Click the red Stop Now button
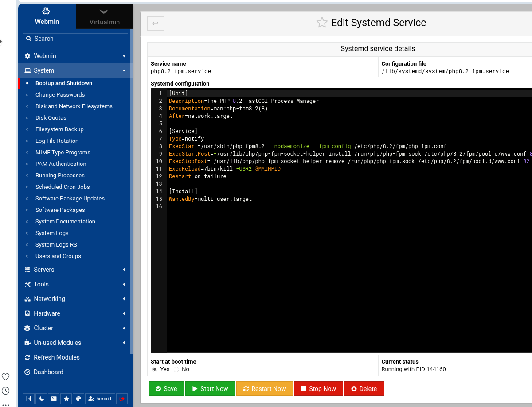 318,388
